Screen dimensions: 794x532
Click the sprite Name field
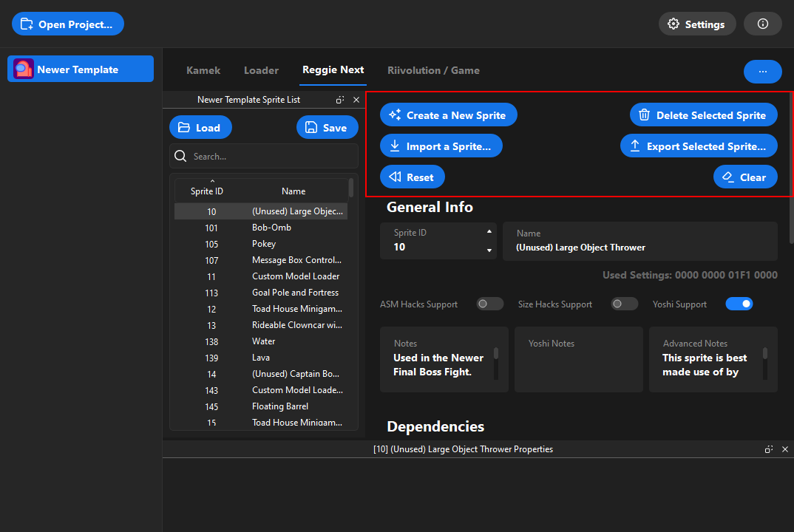coord(640,241)
